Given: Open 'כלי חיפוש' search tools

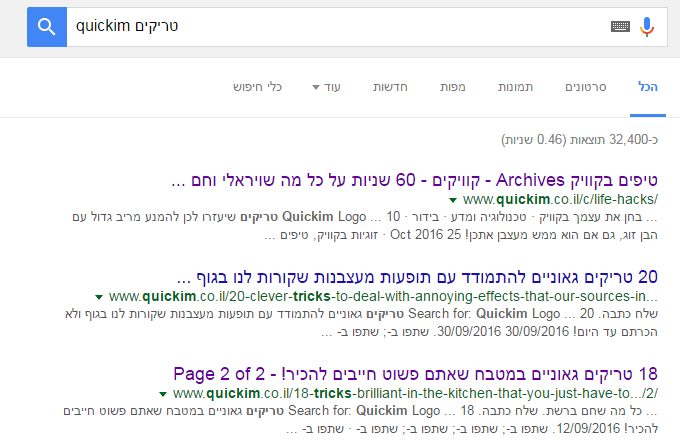Looking at the screenshot, I should point(258,87).
